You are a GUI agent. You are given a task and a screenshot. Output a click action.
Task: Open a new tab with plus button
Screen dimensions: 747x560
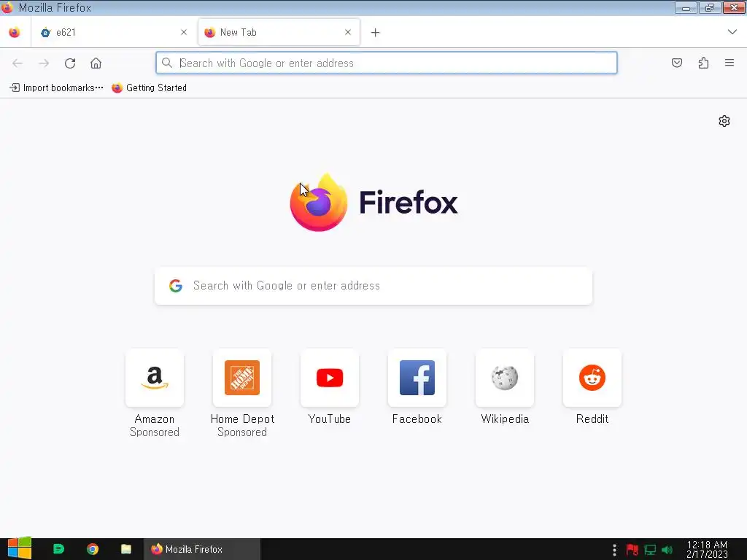click(x=376, y=32)
